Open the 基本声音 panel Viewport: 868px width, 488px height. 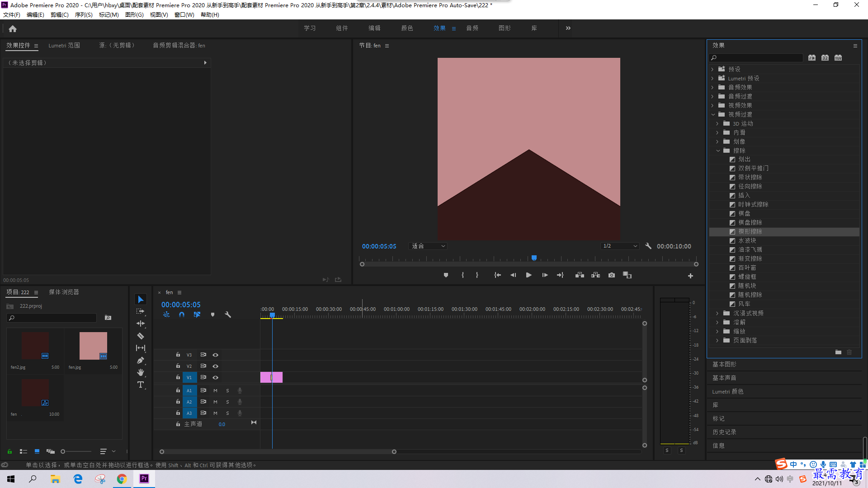tap(724, 378)
